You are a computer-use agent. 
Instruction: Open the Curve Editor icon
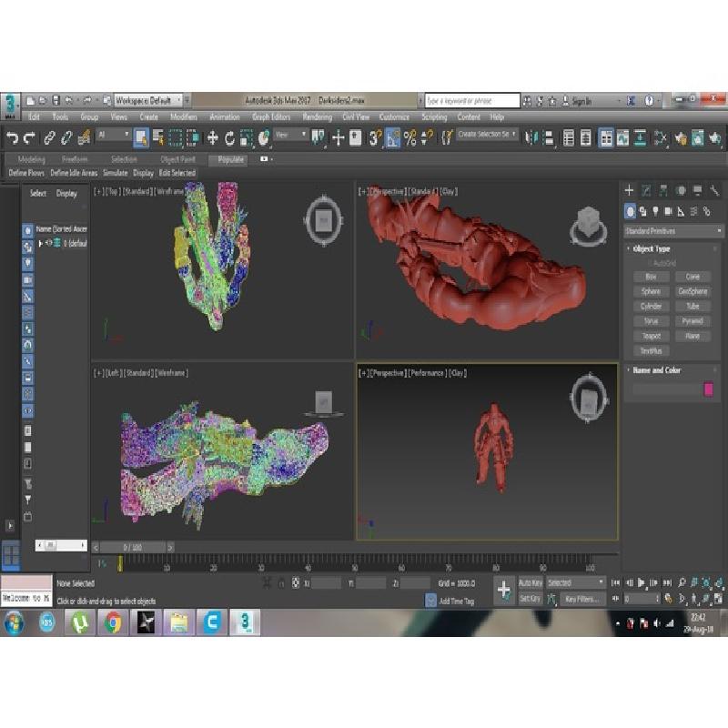coord(622,138)
